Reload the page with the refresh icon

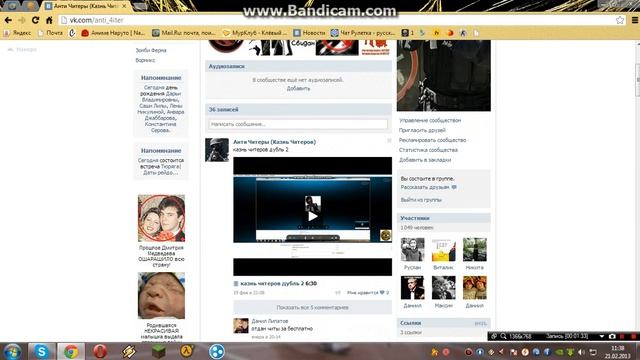click(36, 20)
